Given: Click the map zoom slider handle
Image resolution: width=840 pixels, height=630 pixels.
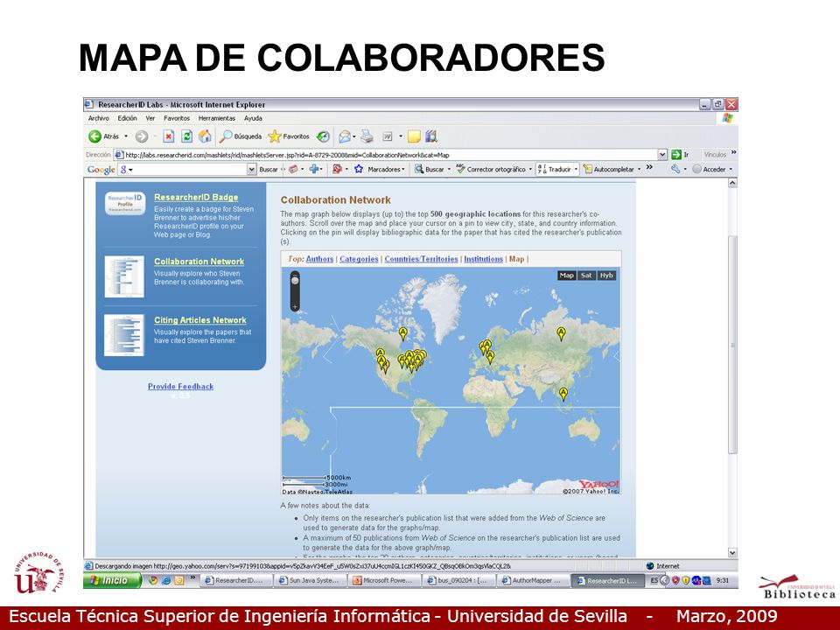Looking at the screenshot, I should 295,280.
